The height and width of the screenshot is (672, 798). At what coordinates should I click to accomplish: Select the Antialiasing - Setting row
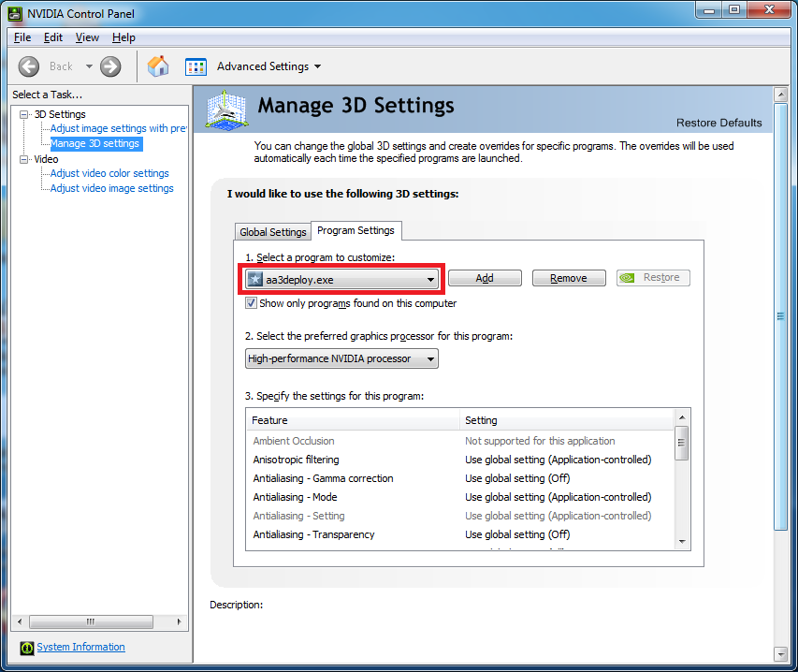coord(460,517)
